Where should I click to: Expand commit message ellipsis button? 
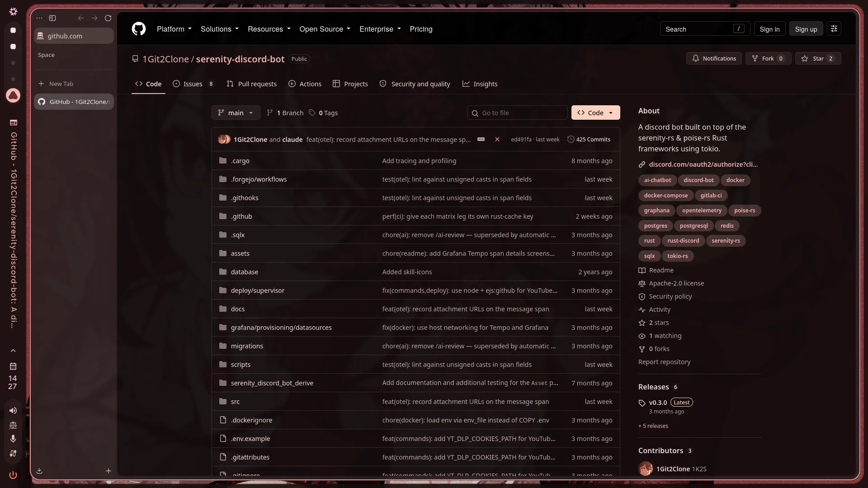click(x=481, y=139)
